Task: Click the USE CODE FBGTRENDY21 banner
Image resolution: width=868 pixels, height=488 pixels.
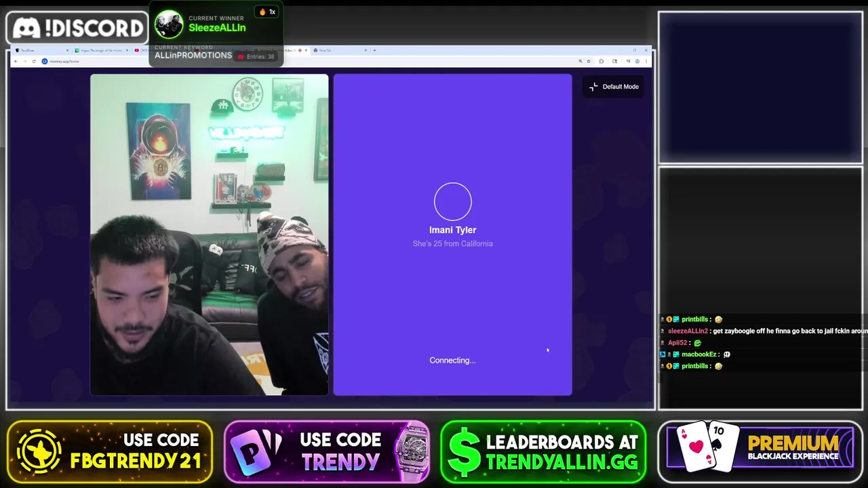Action: pyautogui.click(x=110, y=451)
